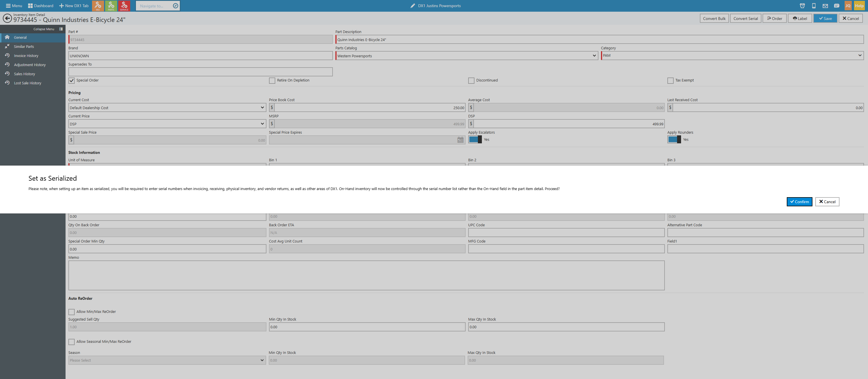
Task: Open the Current Cost dropdown
Action: click(167, 108)
